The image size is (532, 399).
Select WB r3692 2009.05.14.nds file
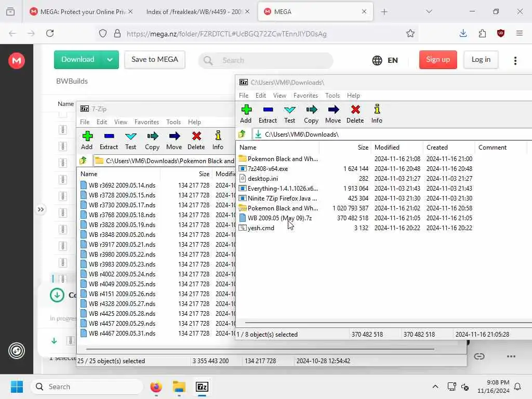tap(122, 185)
